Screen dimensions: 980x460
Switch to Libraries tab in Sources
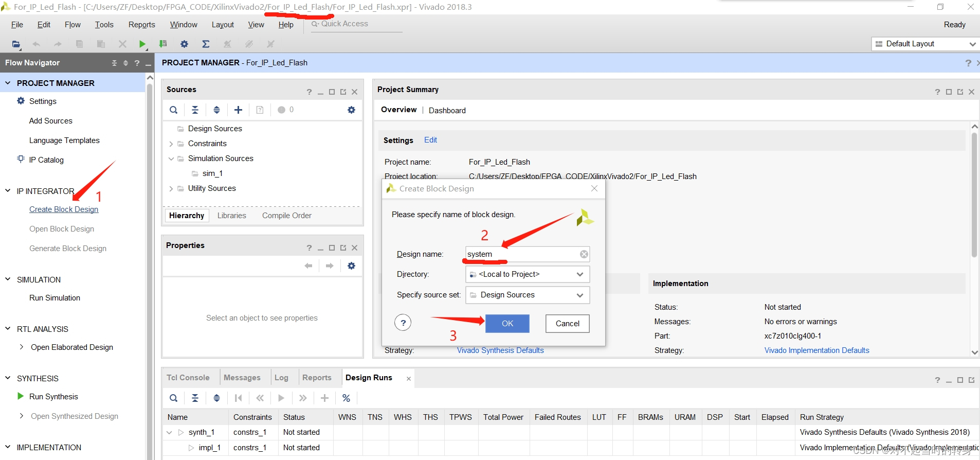coord(232,216)
